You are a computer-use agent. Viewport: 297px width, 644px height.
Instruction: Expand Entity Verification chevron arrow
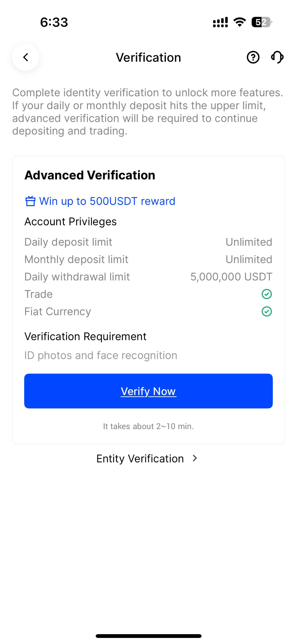pyautogui.click(x=195, y=458)
